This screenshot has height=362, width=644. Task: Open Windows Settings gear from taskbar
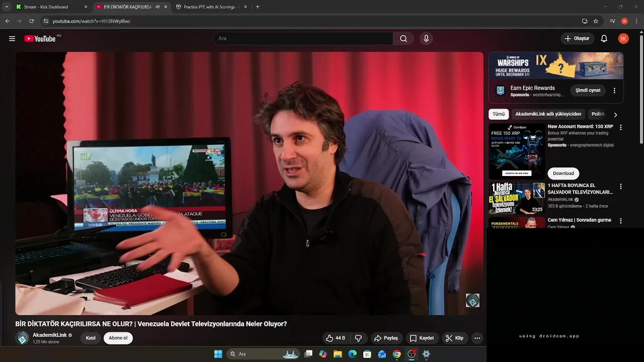(x=426, y=354)
